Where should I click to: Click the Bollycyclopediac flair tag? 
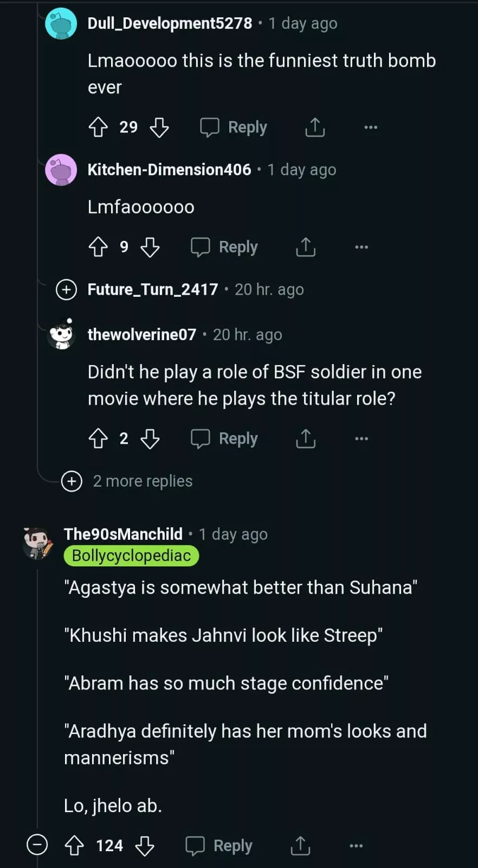tap(131, 556)
